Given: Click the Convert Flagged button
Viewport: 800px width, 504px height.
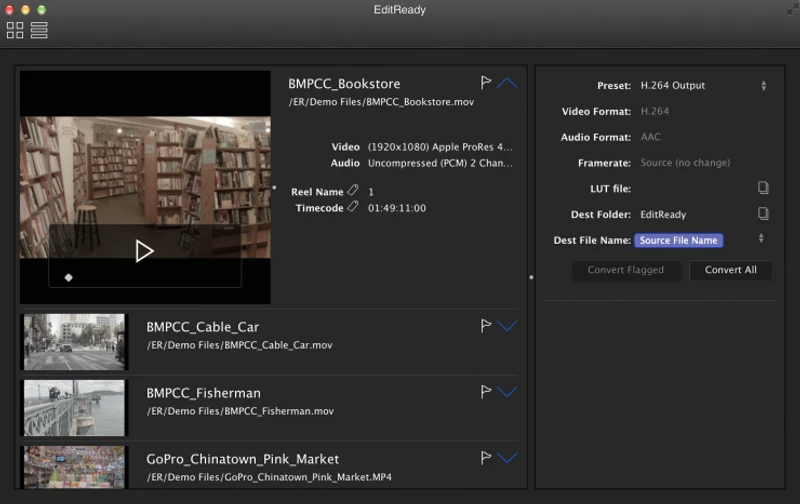Looking at the screenshot, I should [x=626, y=270].
